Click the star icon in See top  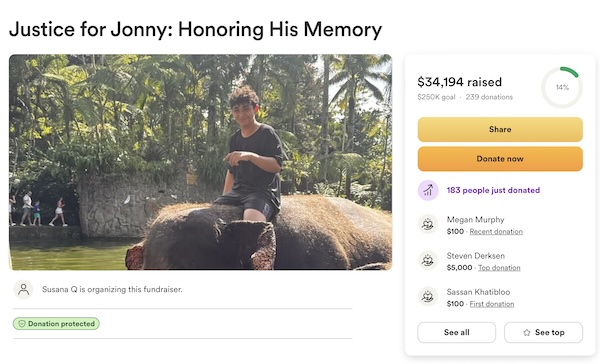tap(527, 333)
